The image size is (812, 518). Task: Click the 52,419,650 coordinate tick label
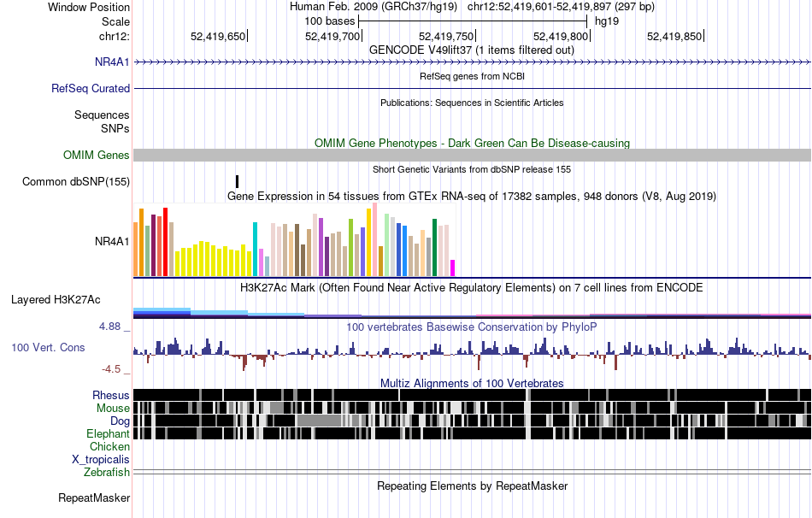(x=218, y=36)
